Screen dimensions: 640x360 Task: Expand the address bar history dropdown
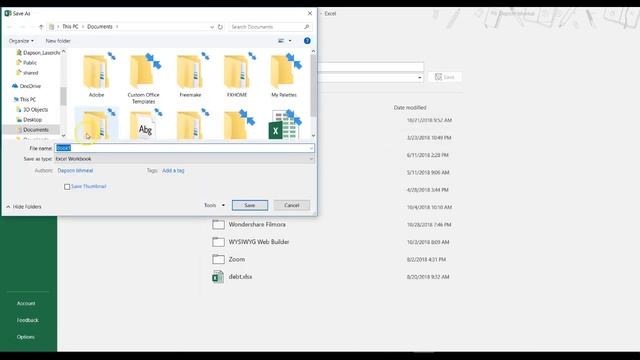tap(212, 27)
